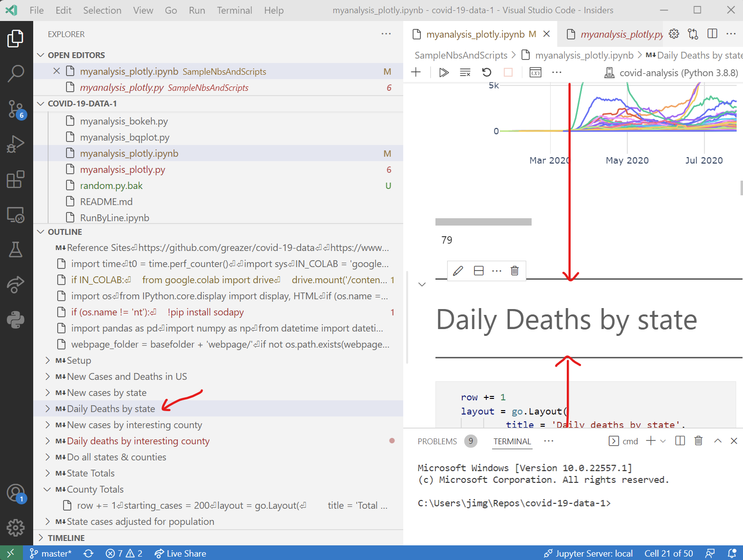Interrupt the kernel with the stop button
Viewport: 743px width, 560px height.
(x=508, y=73)
